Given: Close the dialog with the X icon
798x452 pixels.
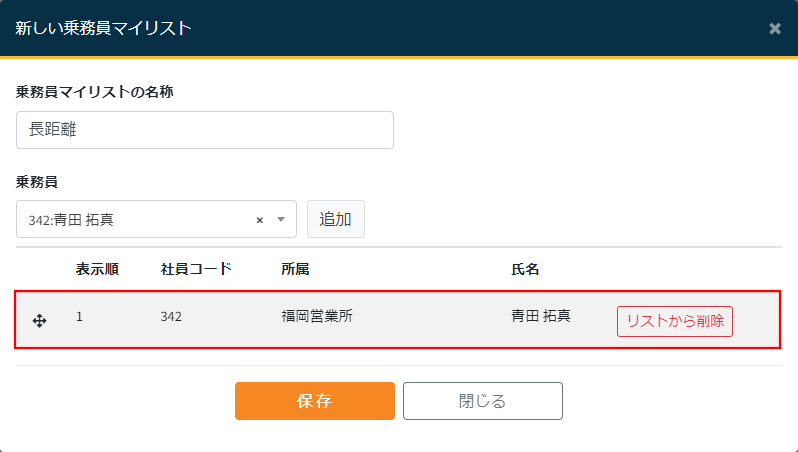Looking at the screenshot, I should click(774, 28).
